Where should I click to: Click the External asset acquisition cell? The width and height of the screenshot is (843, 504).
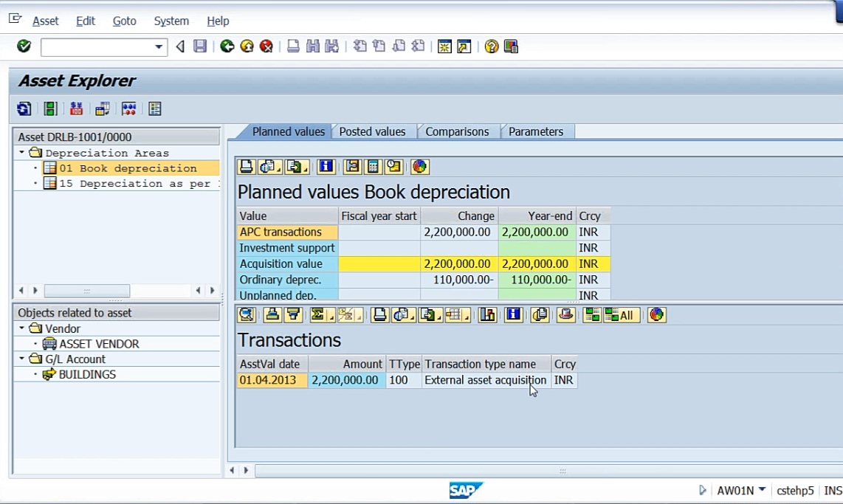486,381
